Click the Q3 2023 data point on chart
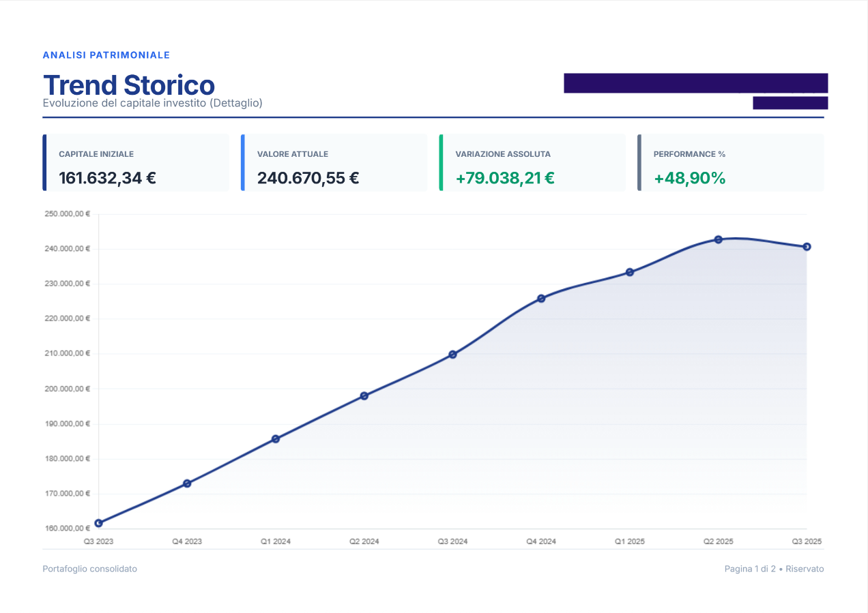The height and width of the screenshot is (613, 868). tap(98, 523)
